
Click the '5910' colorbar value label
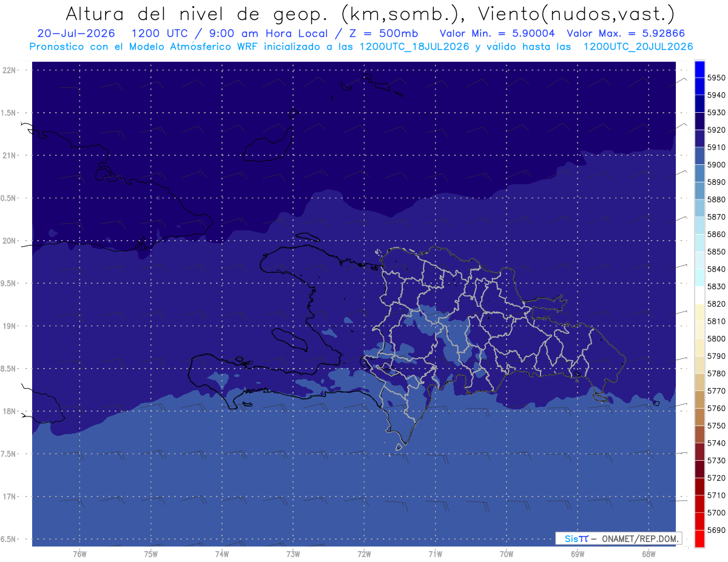[716, 147]
